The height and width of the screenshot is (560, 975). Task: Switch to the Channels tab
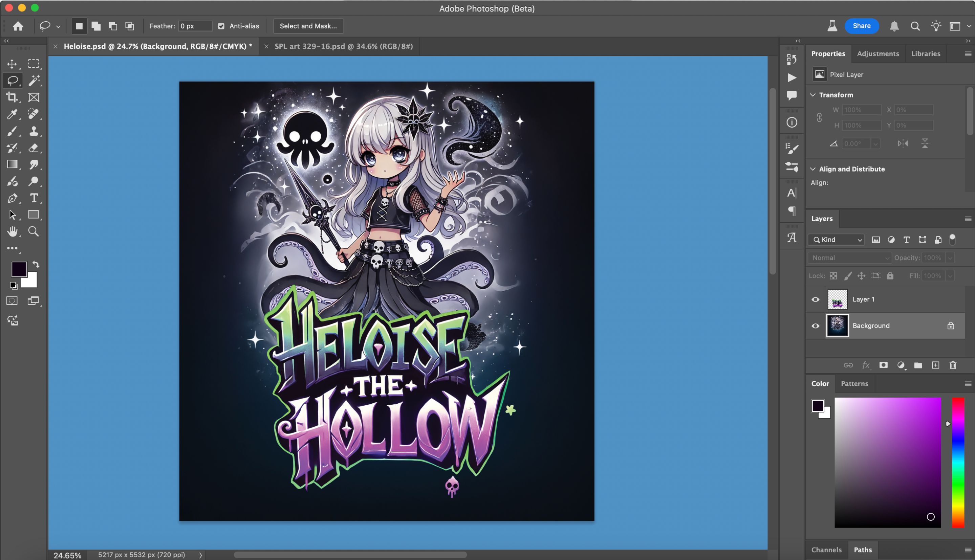click(x=826, y=550)
